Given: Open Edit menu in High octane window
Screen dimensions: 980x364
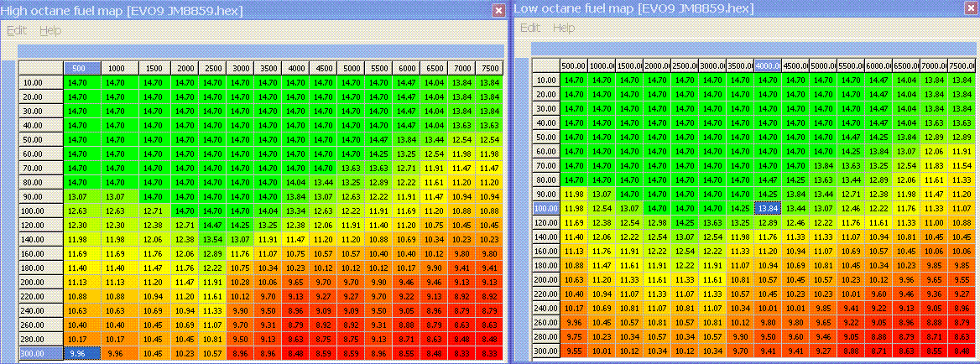Looking at the screenshot, I should pos(17,30).
